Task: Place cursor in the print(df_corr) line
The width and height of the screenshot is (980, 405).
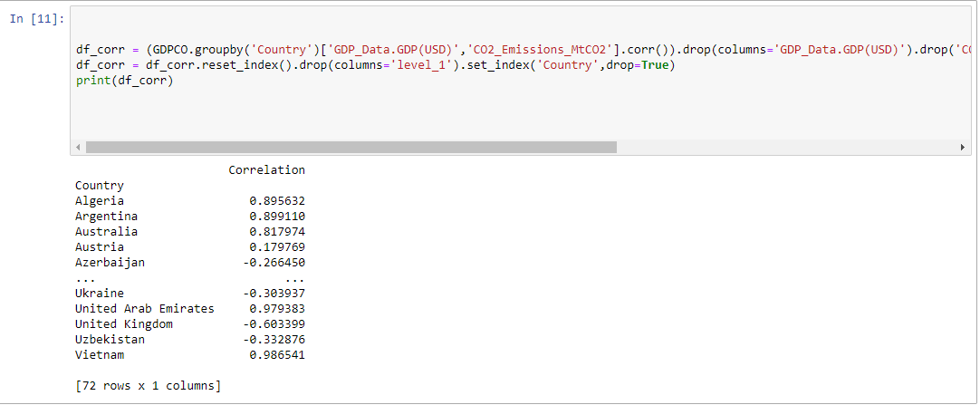Action: pyautogui.click(x=124, y=81)
